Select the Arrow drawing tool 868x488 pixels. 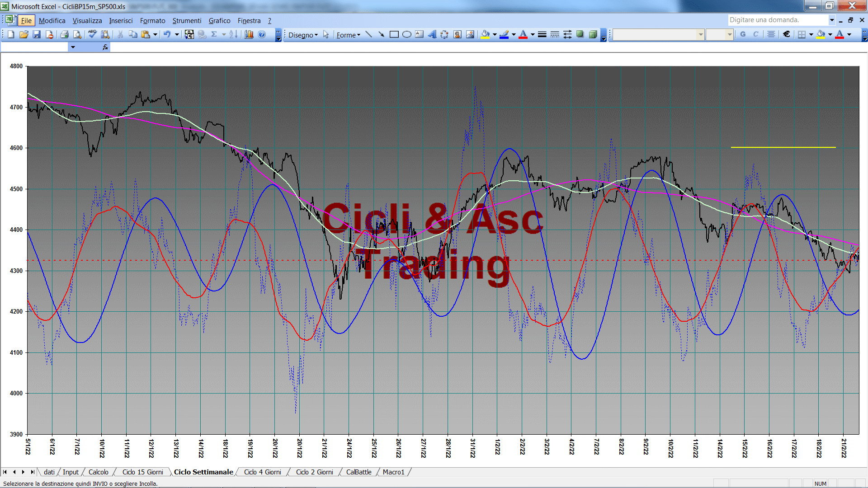click(382, 34)
